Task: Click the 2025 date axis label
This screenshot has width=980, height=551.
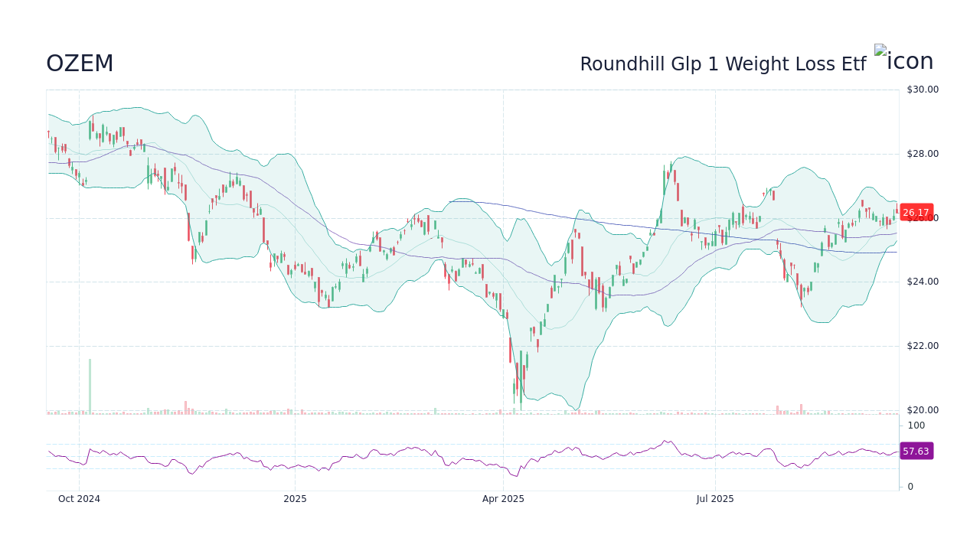Action: (x=295, y=499)
